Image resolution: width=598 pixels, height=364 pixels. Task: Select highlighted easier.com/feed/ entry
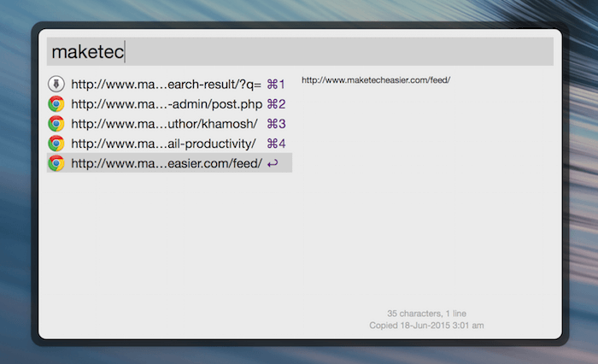[x=166, y=163]
